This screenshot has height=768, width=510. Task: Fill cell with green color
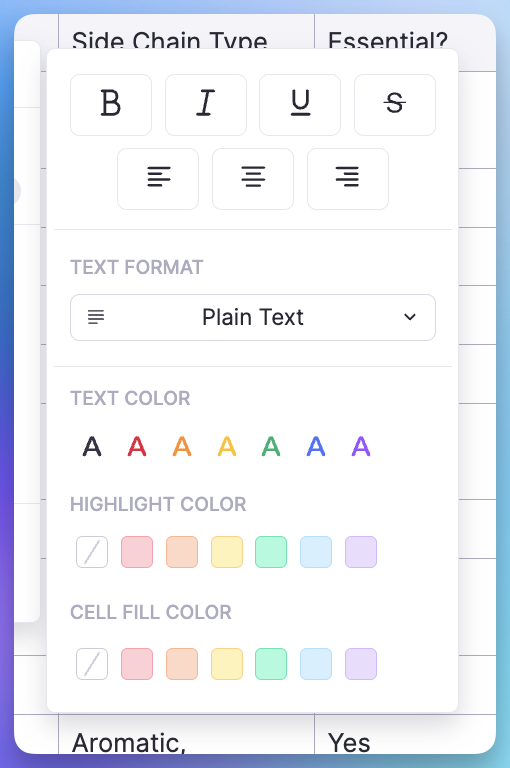point(271,664)
